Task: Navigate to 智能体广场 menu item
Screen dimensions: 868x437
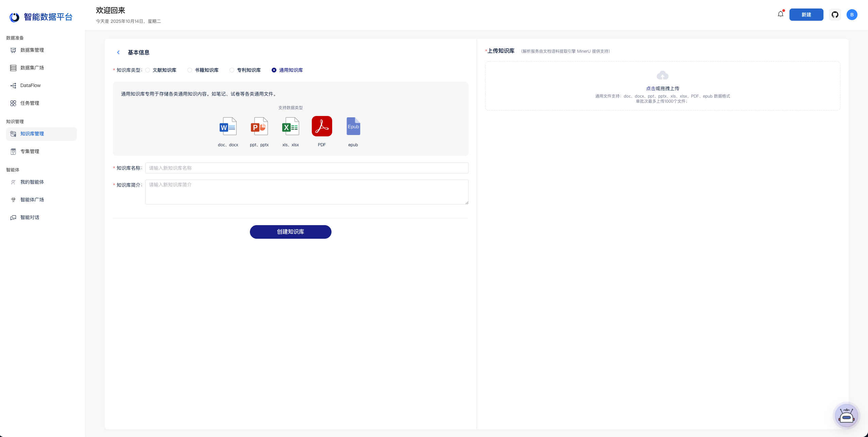Action: [32, 200]
